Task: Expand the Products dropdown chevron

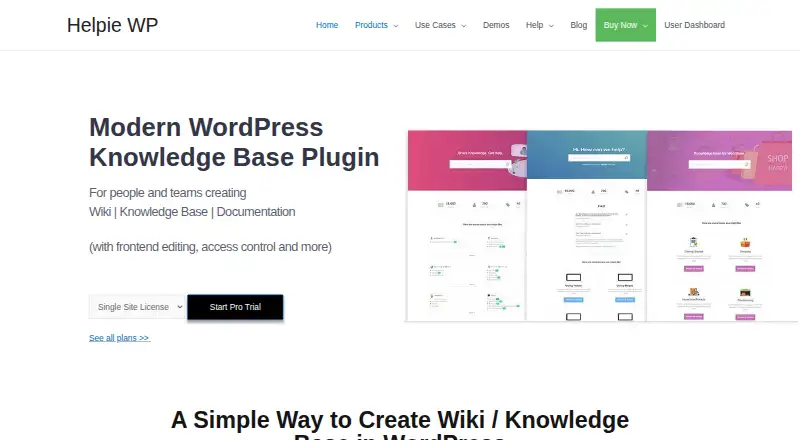Action: tap(396, 26)
